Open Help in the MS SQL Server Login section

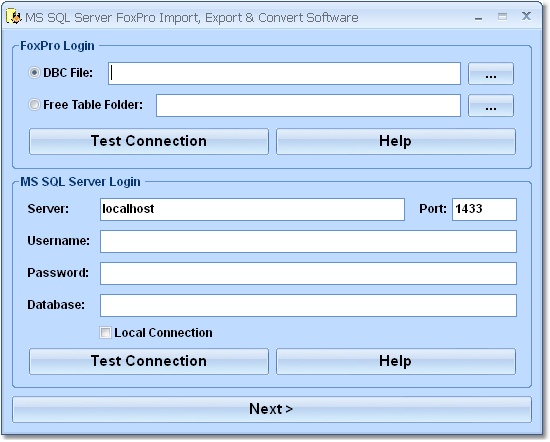(396, 361)
